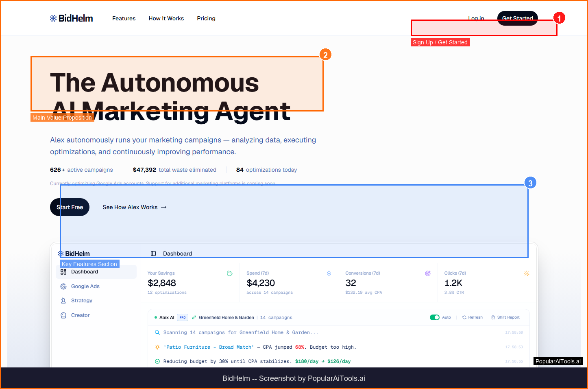Go to How It Works section
The image size is (588, 389).
[166, 18]
